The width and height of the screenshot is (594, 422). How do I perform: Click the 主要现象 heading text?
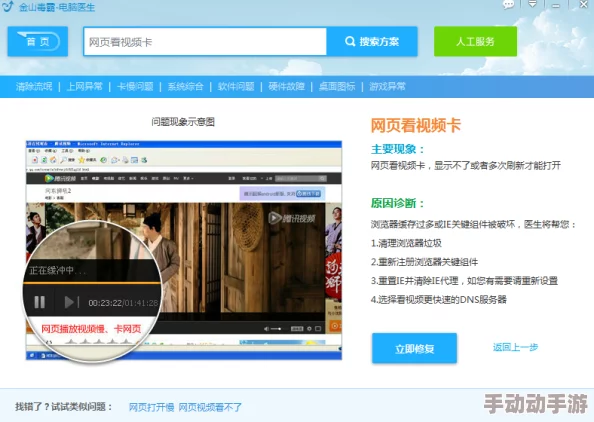pyautogui.click(x=397, y=149)
